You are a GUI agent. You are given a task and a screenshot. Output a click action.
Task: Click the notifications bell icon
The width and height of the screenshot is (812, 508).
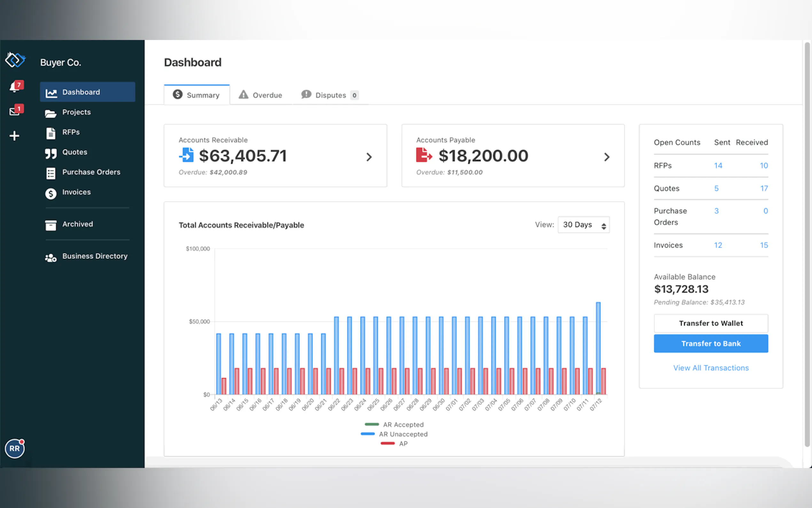coord(14,87)
